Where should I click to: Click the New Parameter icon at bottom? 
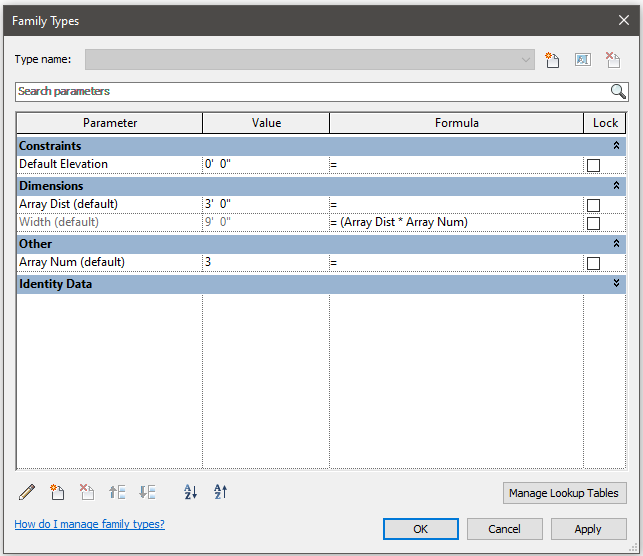[x=57, y=492]
